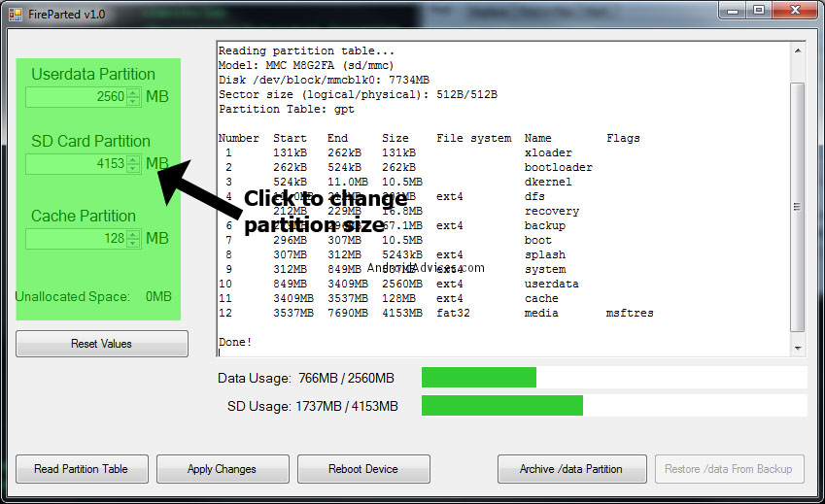Select the 'bootloader' partition name text
This screenshot has width=825, height=504.
558,167
